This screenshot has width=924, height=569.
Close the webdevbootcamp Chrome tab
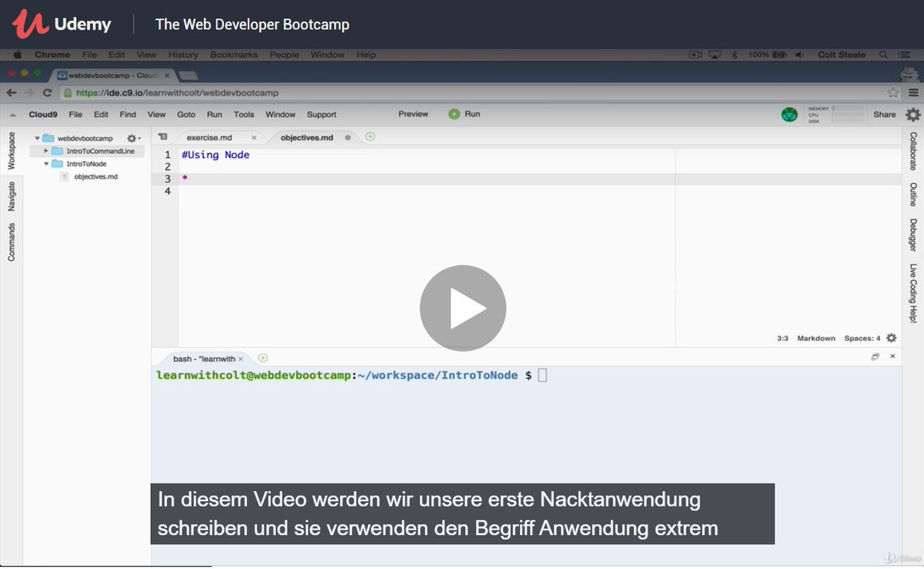(166, 75)
